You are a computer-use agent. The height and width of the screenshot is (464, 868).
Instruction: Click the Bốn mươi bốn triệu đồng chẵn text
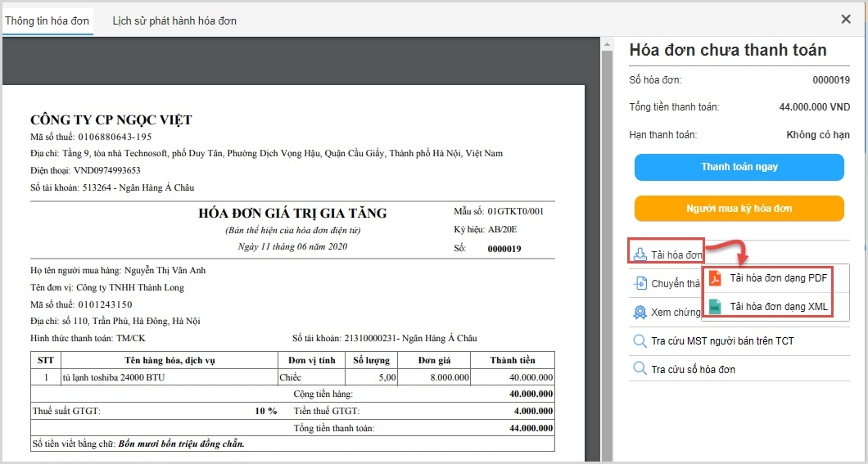[x=182, y=444]
